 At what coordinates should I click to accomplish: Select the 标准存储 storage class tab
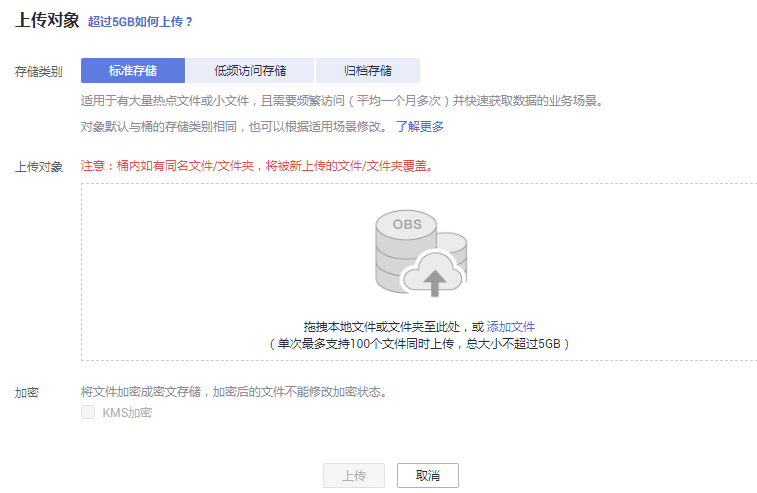(133, 71)
